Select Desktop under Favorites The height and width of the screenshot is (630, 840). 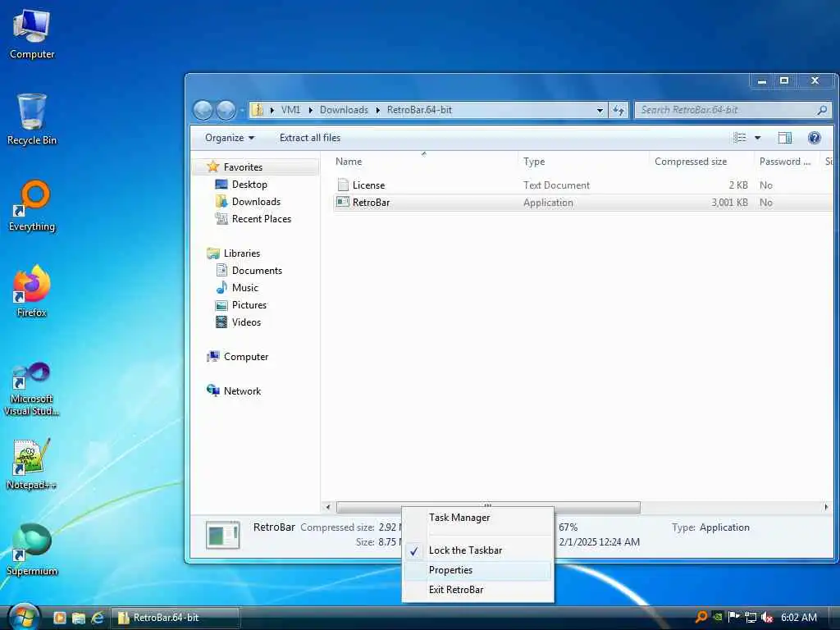click(x=249, y=185)
